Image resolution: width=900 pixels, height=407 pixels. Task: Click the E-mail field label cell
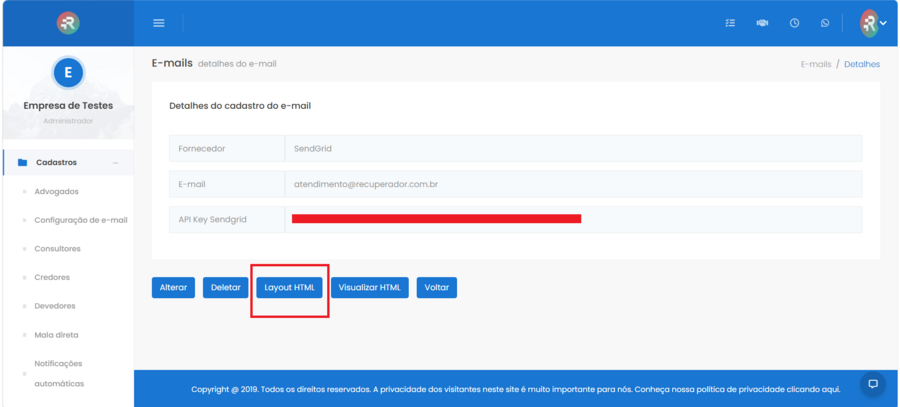tap(227, 184)
